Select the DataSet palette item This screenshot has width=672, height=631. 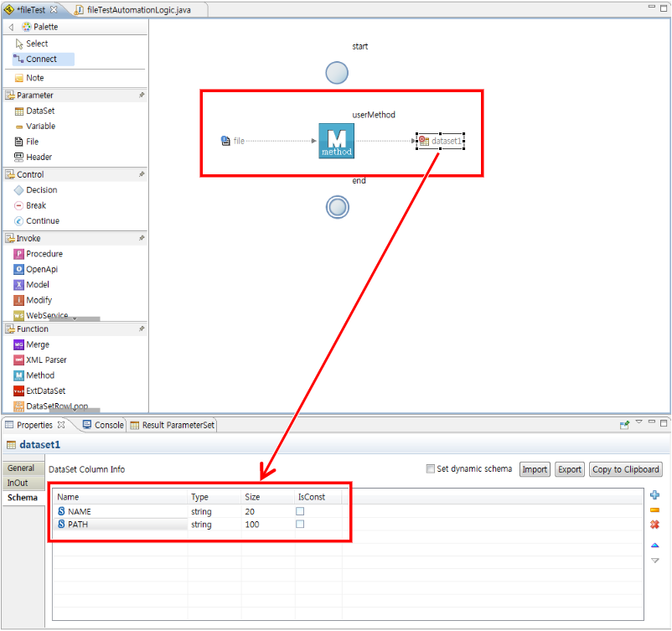[x=39, y=111]
